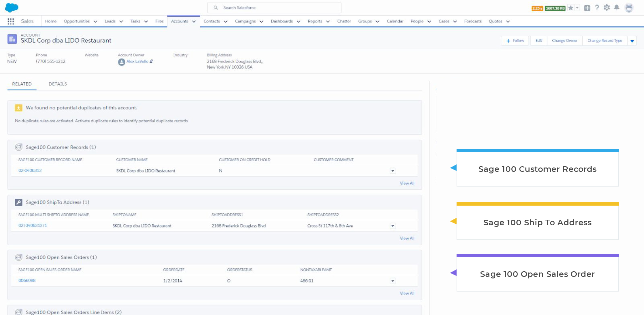Focus the Search Salesforce field
The image size is (644, 315).
(x=274, y=8)
